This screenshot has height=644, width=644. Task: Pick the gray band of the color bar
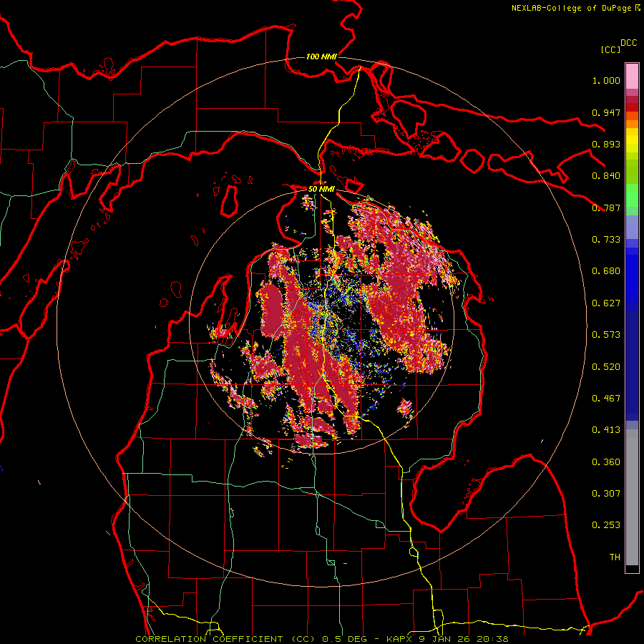(632, 497)
